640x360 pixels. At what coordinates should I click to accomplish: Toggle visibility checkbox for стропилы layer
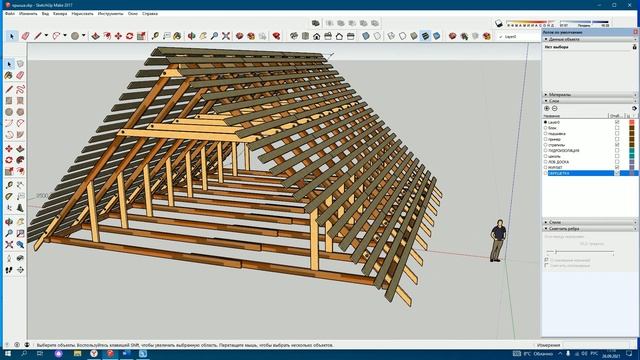pos(617,145)
